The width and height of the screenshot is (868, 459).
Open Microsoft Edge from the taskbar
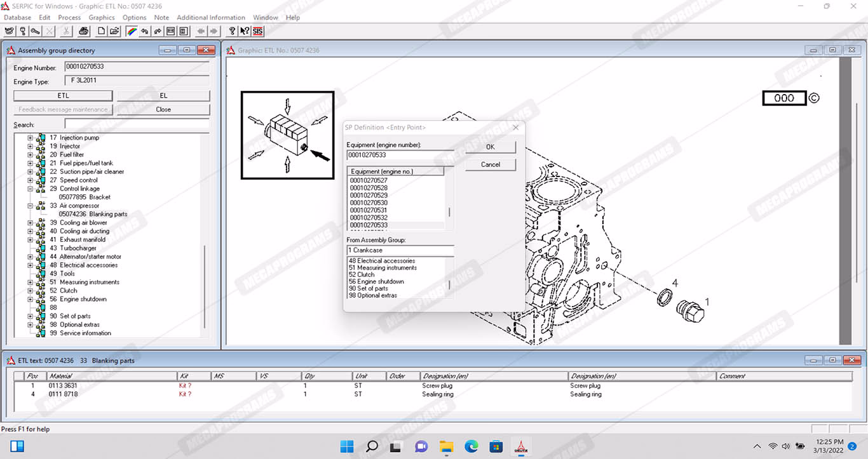[x=471, y=446]
